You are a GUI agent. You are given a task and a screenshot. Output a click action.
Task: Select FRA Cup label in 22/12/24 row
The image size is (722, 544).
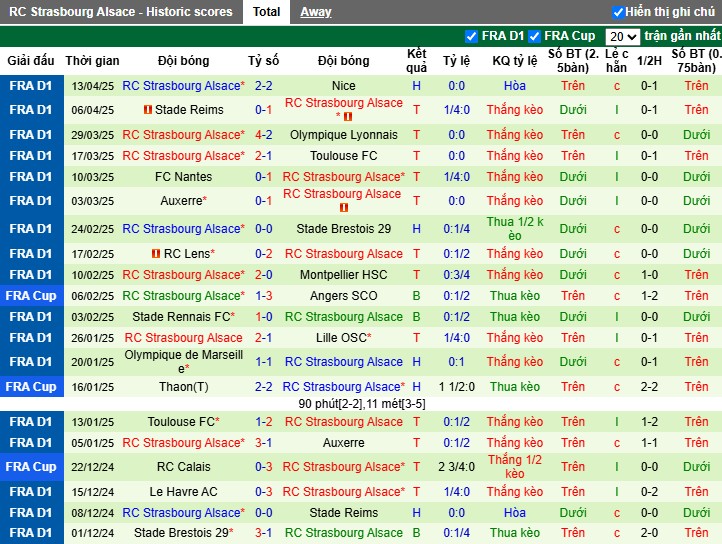click(x=31, y=467)
